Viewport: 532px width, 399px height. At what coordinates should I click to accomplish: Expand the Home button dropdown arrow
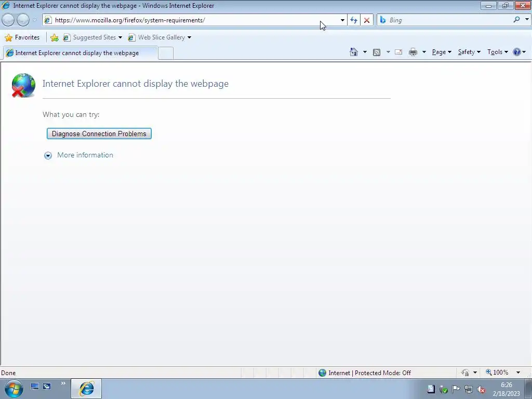coord(365,52)
